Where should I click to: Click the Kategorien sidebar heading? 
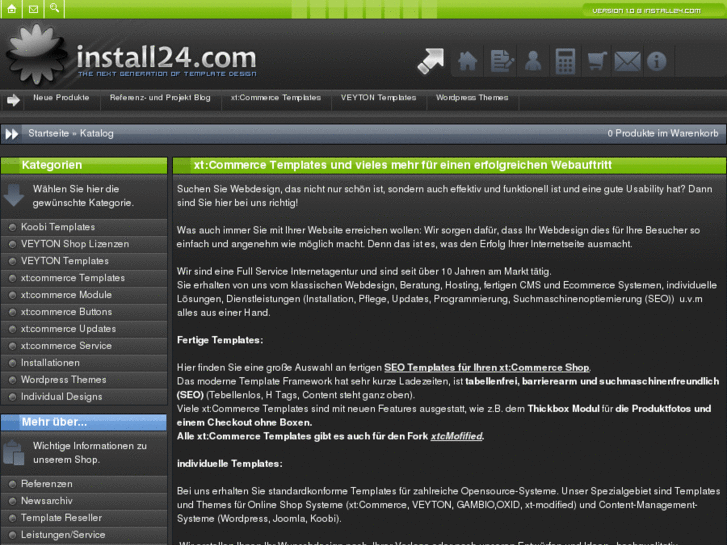pyautogui.click(x=51, y=165)
